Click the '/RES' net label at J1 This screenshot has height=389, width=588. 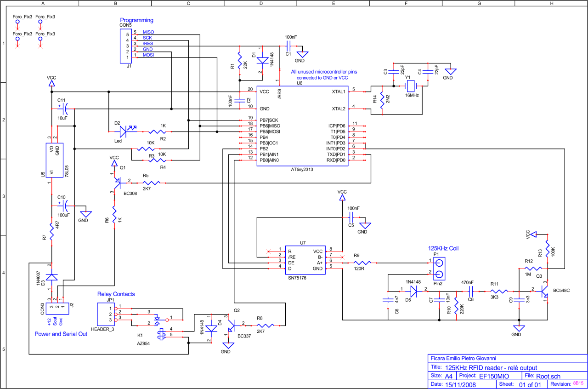click(148, 43)
